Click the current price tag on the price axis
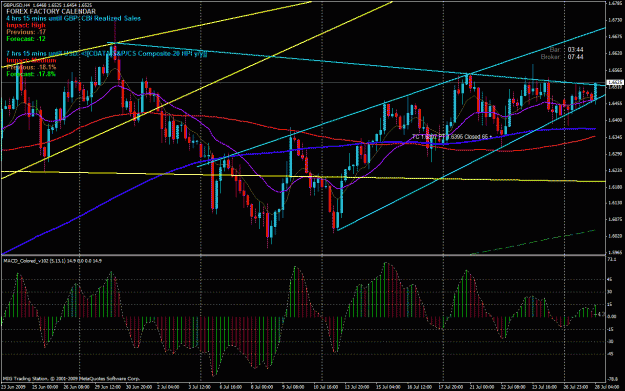 click(x=615, y=83)
